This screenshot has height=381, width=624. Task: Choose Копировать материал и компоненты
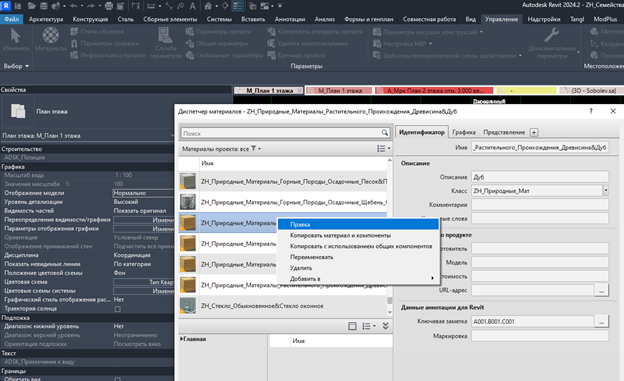358,235
